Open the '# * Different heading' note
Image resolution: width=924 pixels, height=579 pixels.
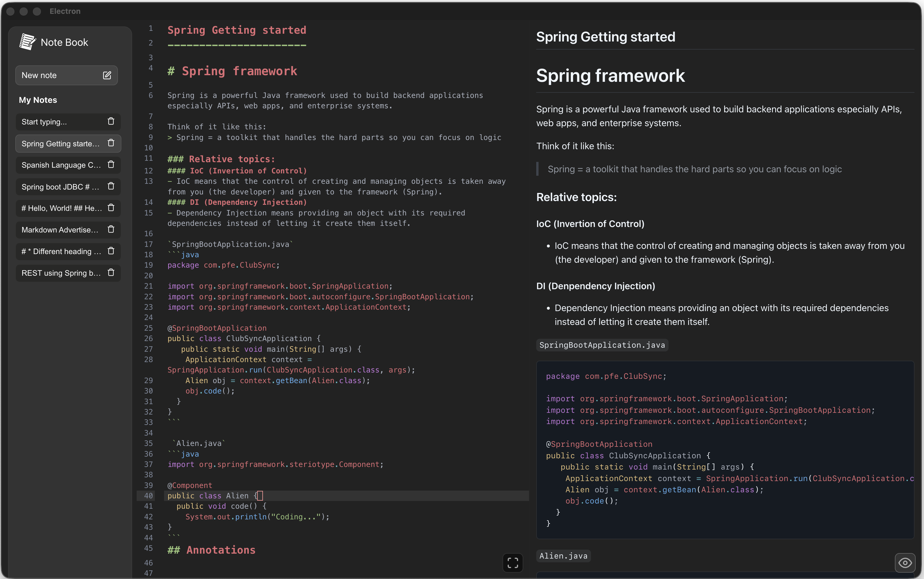point(68,251)
